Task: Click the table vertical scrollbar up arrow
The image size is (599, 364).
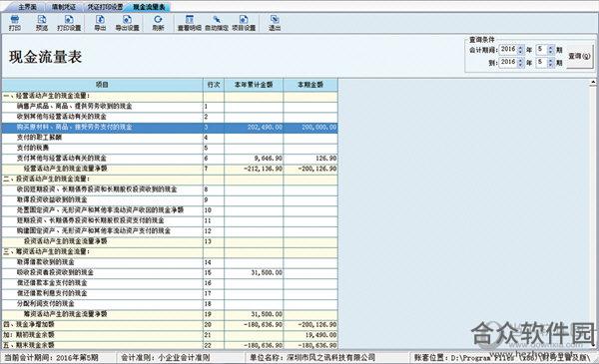Action: 593,82
